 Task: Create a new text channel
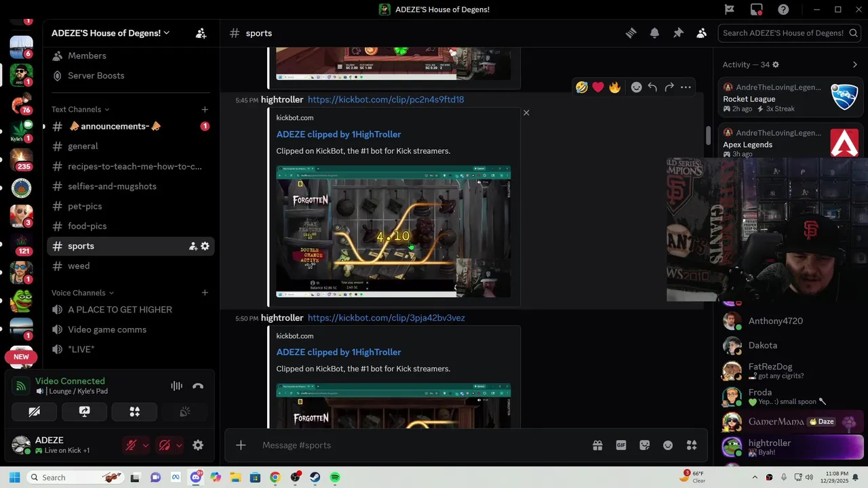tap(205, 109)
